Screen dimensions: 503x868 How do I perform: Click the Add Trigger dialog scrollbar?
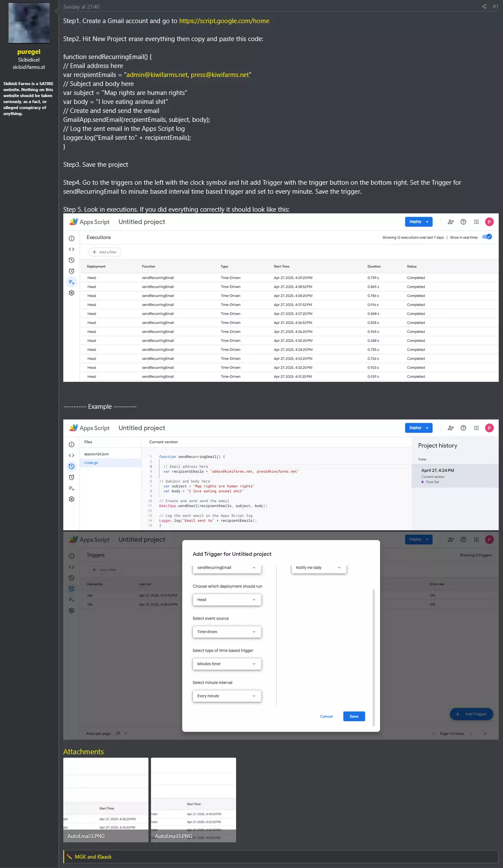point(374,658)
